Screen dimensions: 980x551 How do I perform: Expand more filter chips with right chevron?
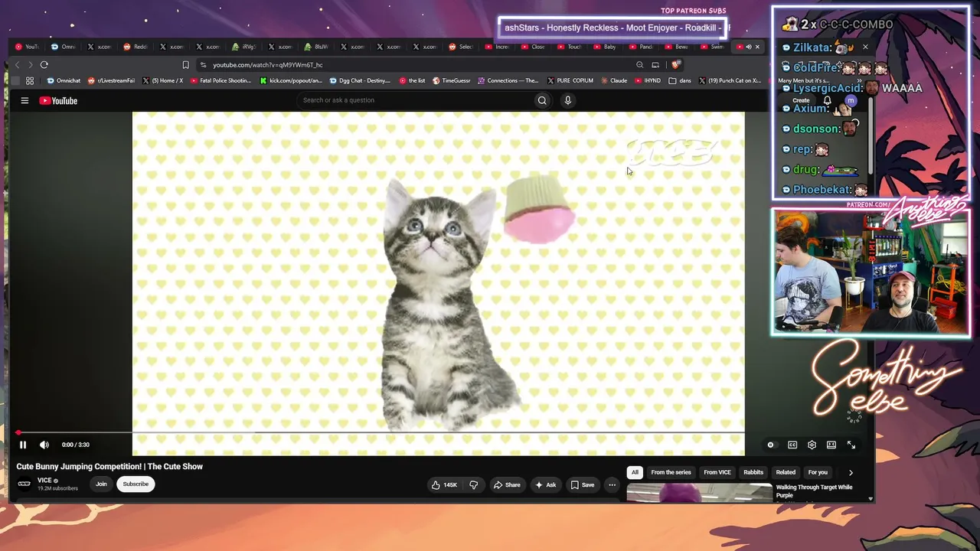[851, 472]
